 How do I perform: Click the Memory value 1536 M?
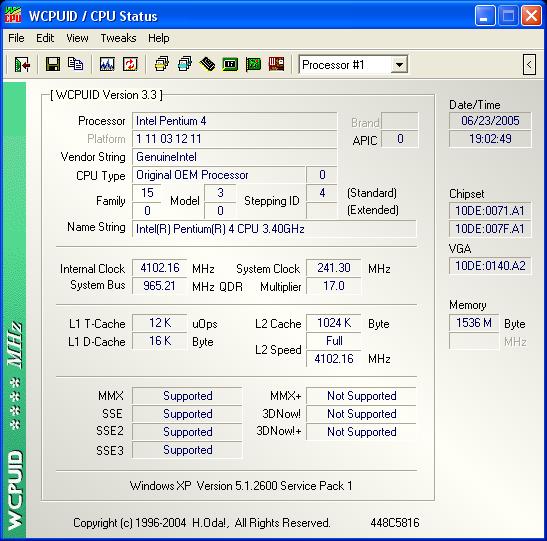[x=474, y=323]
